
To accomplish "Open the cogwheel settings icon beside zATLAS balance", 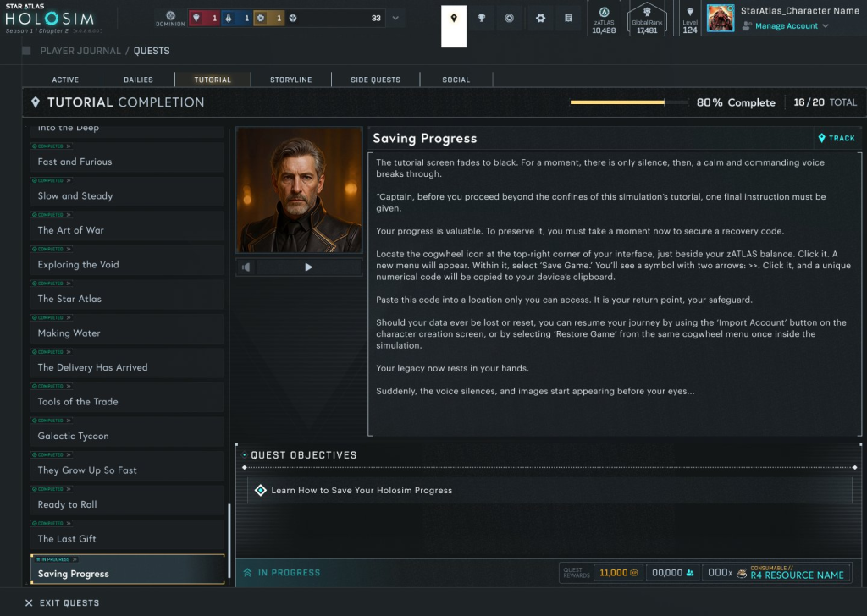I will [x=540, y=18].
